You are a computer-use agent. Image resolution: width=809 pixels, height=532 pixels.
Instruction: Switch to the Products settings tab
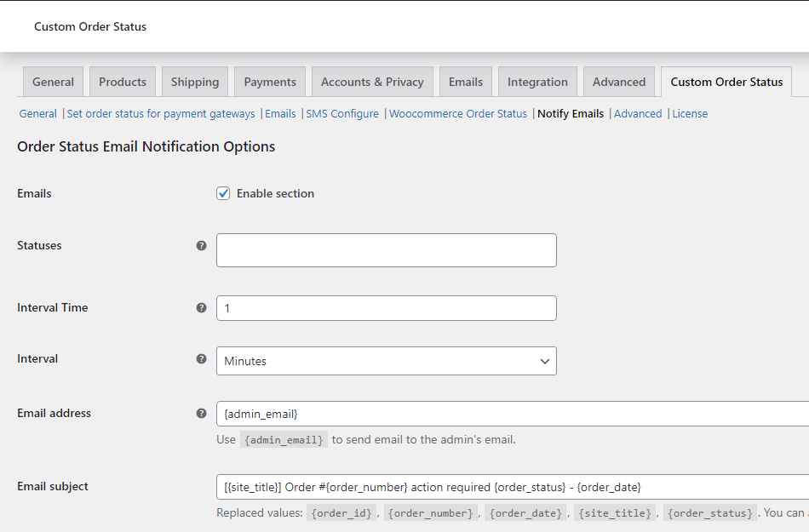tap(122, 81)
